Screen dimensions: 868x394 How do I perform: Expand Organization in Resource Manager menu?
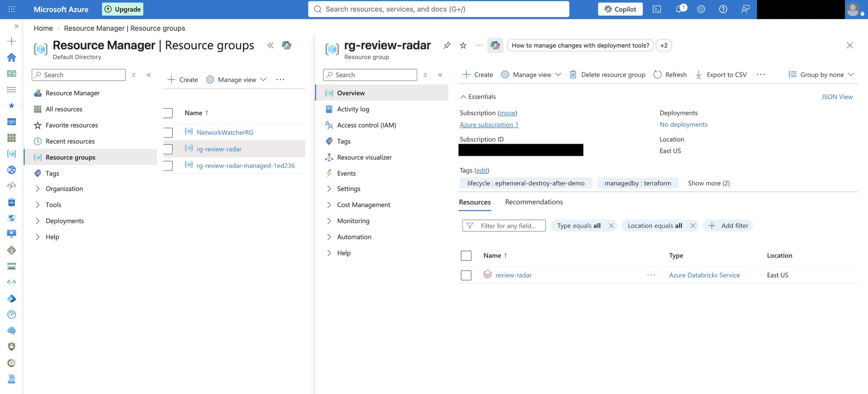click(x=38, y=189)
